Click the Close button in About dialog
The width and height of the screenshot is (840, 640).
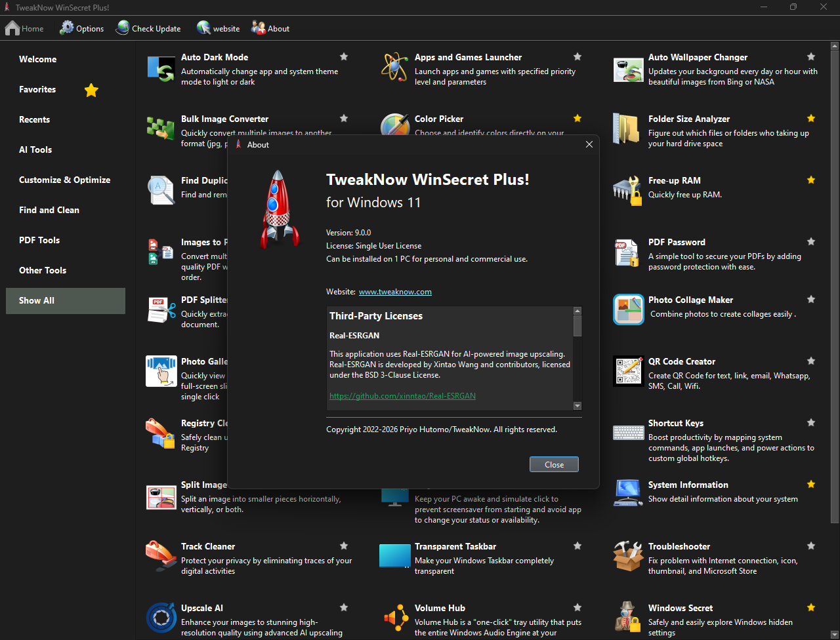pyautogui.click(x=554, y=464)
